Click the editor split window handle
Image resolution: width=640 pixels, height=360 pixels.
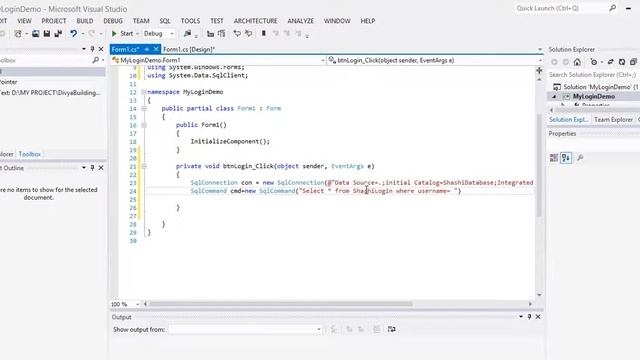tap(539, 71)
